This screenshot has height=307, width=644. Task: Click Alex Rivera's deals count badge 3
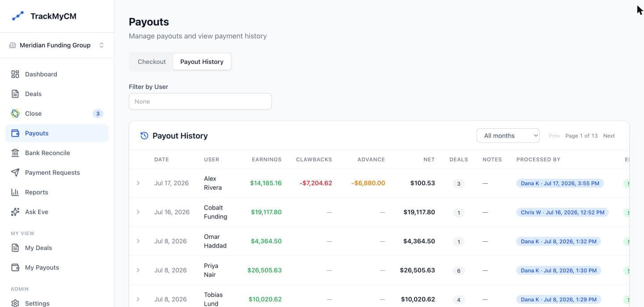458,184
